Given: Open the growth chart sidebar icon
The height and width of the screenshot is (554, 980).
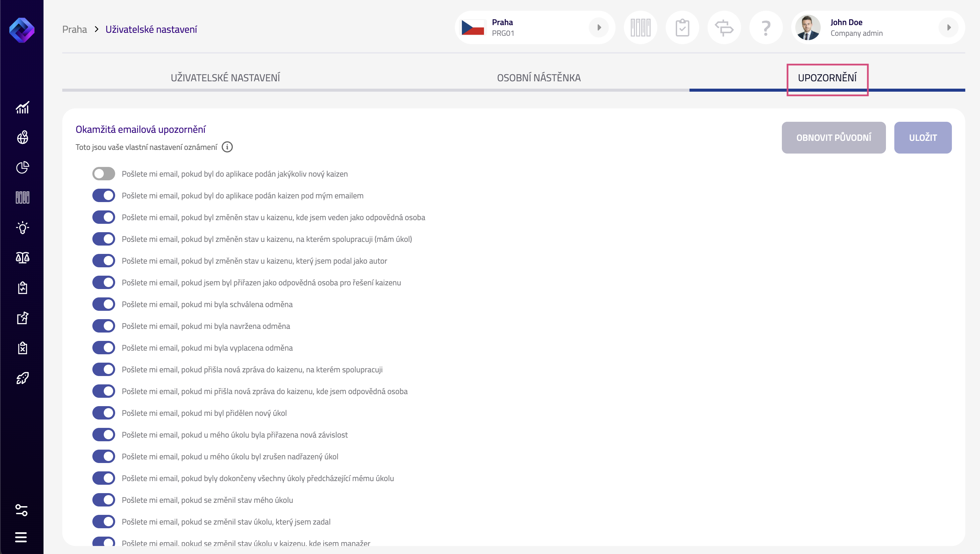Looking at the screenshot, I should pos(22,108).
